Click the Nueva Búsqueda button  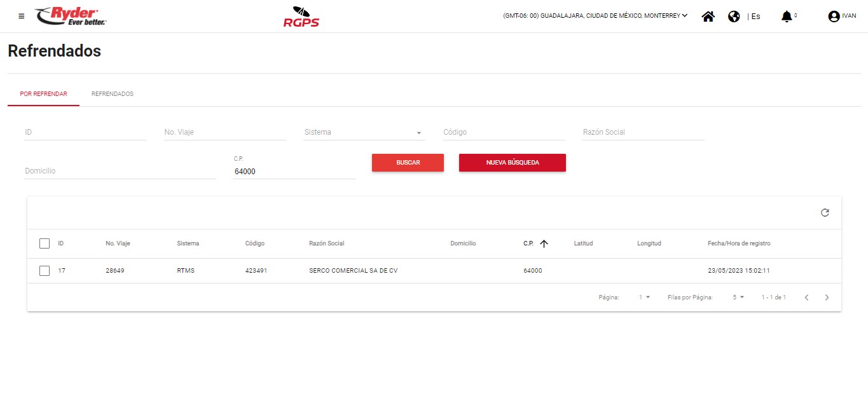click(512, 163)
